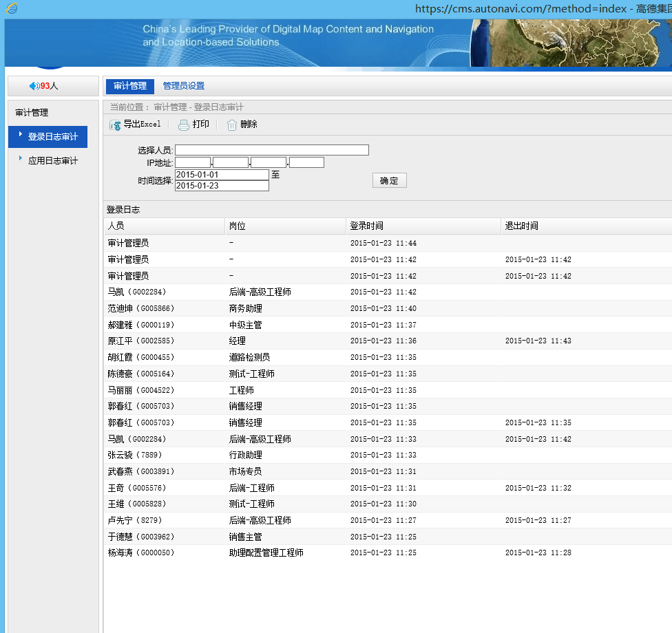Click the 打印 label
This screenshot has width=672, height=633.
[200, 125]
